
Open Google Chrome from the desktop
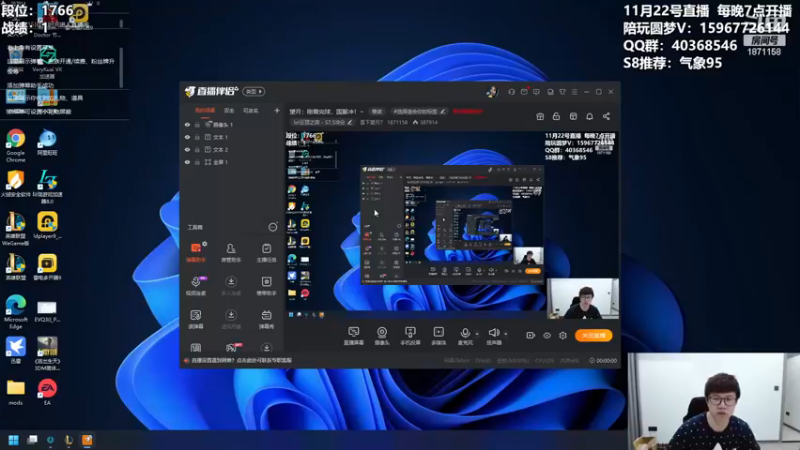click(16, 145)
